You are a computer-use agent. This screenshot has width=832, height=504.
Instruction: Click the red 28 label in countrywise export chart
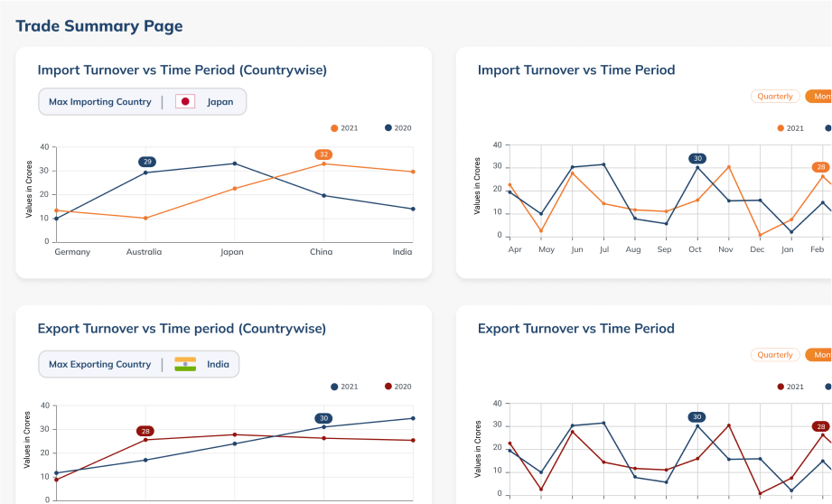(x=145, y=431)
